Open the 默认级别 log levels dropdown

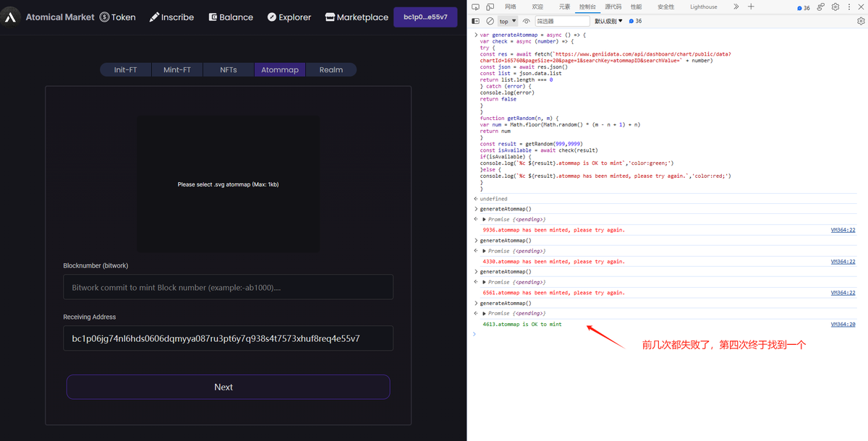pos(610,21)
